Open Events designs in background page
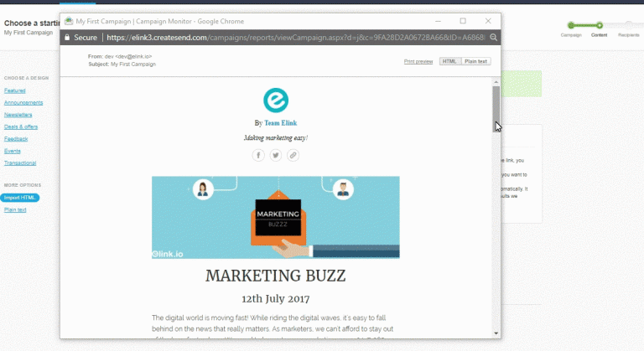644x351 pixels. point(13,151)
